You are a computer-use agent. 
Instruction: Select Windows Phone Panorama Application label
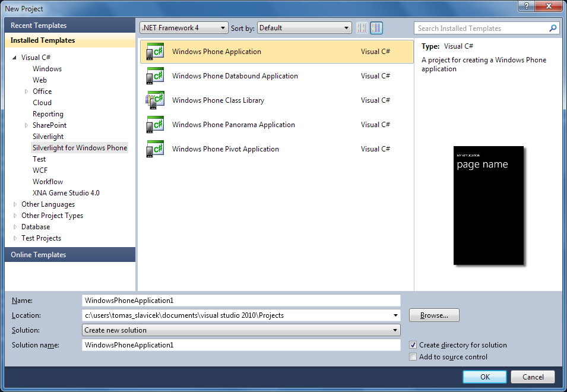pos(233,124)
